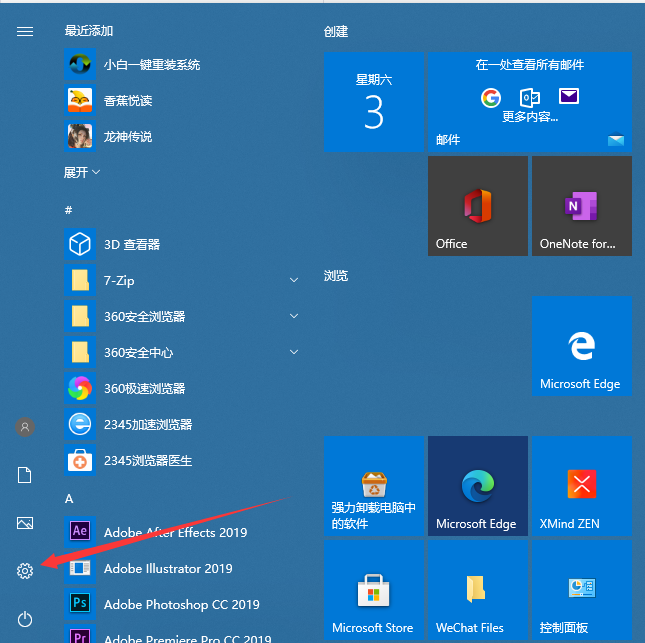The width and height of the screenshot is (645, 643).
Task: Open Documents icon in left sidebar
Action: pyautogui.click(x=25, y=475)
